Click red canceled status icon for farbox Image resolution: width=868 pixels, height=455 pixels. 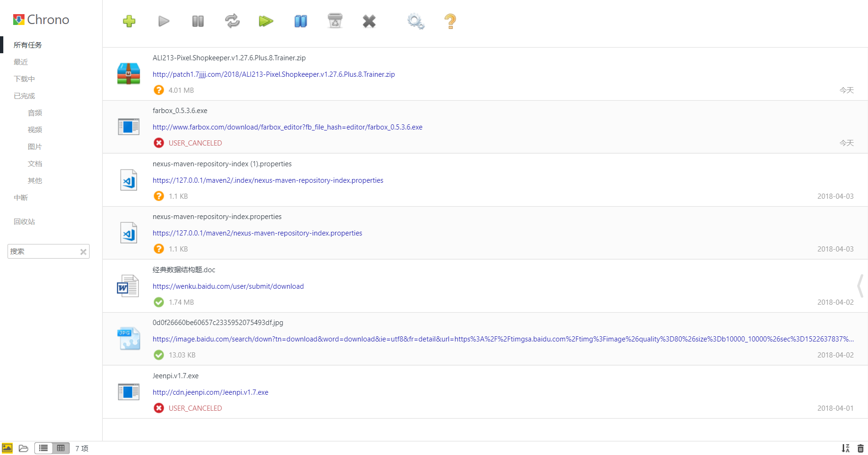(x=159, y=143)
